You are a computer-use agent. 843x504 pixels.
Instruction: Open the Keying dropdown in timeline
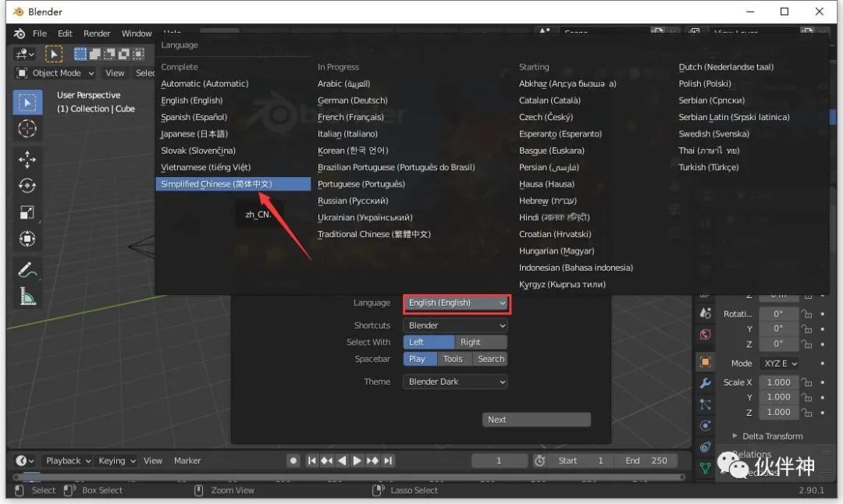tap(116, 460)
